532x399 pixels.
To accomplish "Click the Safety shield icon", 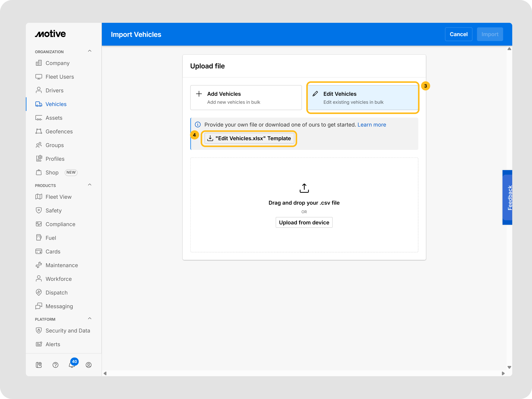I will point(39,211).
